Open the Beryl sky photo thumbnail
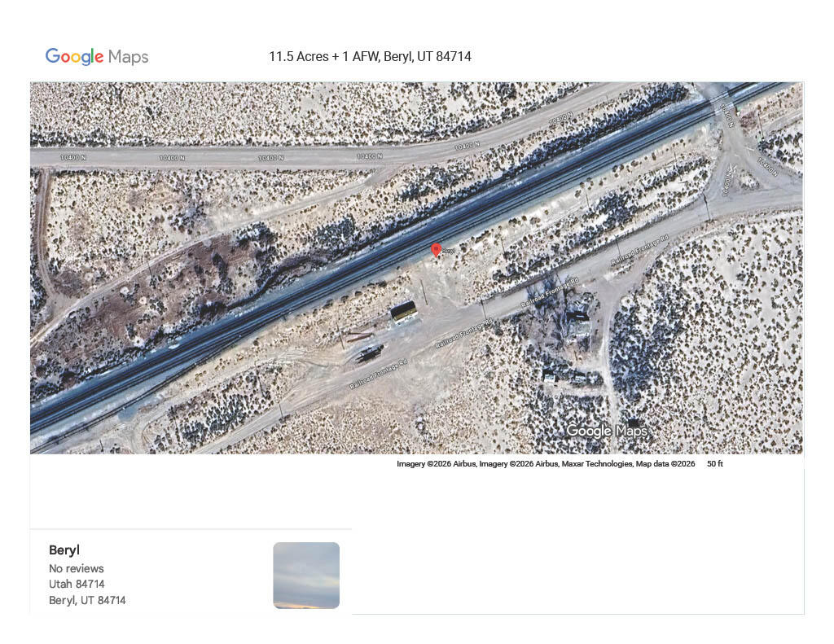Image resolution: width=834 pixels, height=644 pixels. click(306, 576)
